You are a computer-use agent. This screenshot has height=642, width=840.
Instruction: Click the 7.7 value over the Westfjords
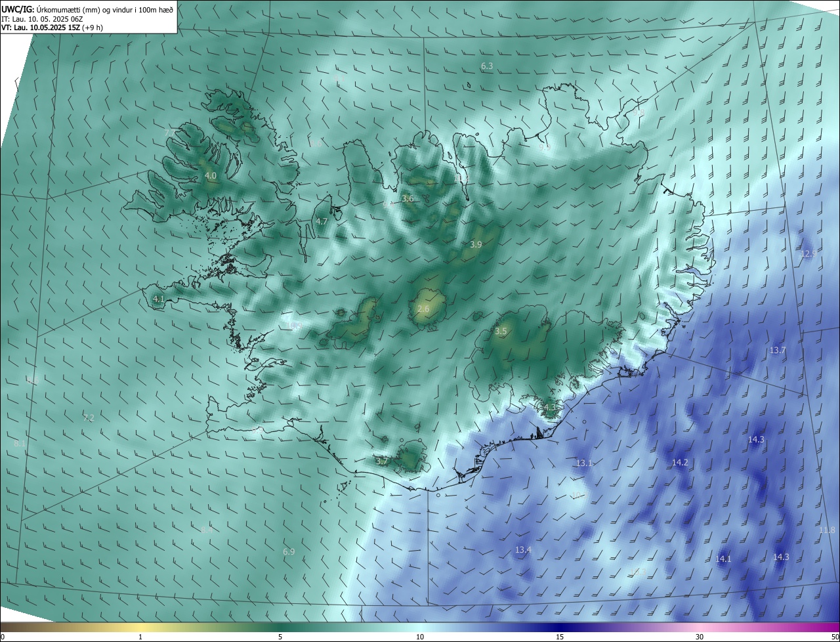[x=170, y=133]
